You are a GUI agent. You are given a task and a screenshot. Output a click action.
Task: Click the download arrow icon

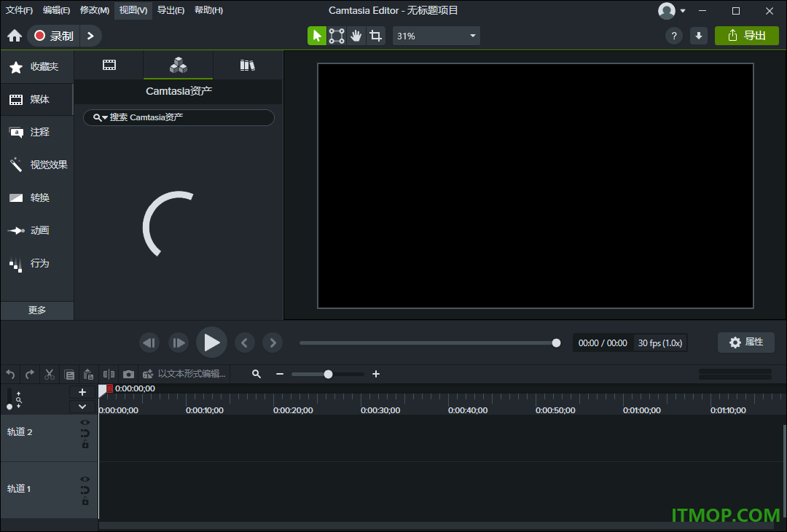(699, 36)
